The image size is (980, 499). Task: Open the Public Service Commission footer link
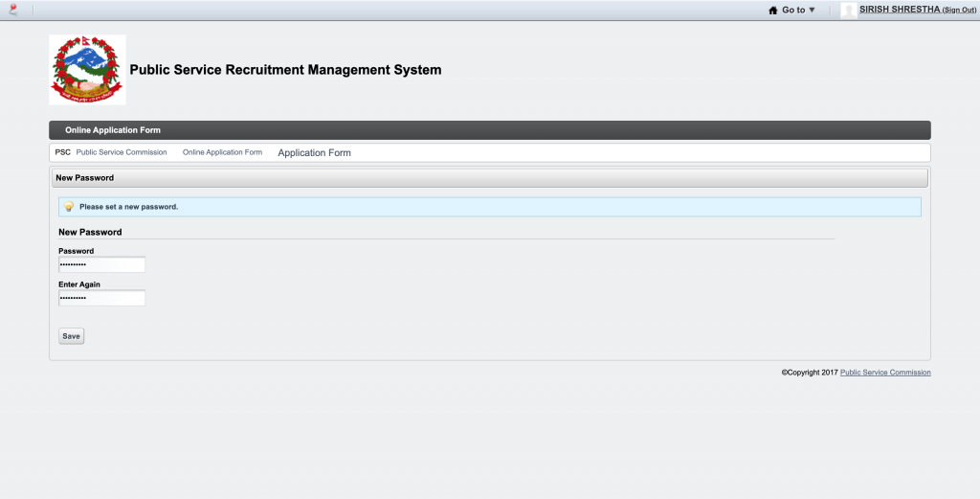coord(884,373)
